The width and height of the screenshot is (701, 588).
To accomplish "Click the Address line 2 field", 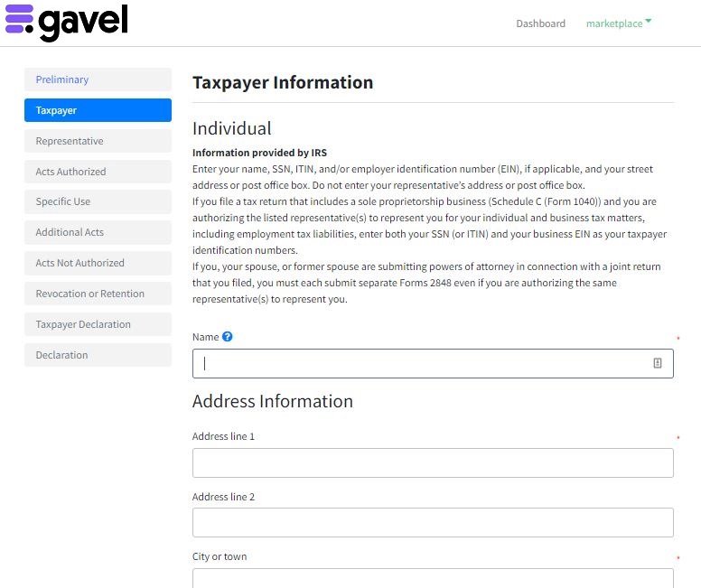I will point(433,522).
